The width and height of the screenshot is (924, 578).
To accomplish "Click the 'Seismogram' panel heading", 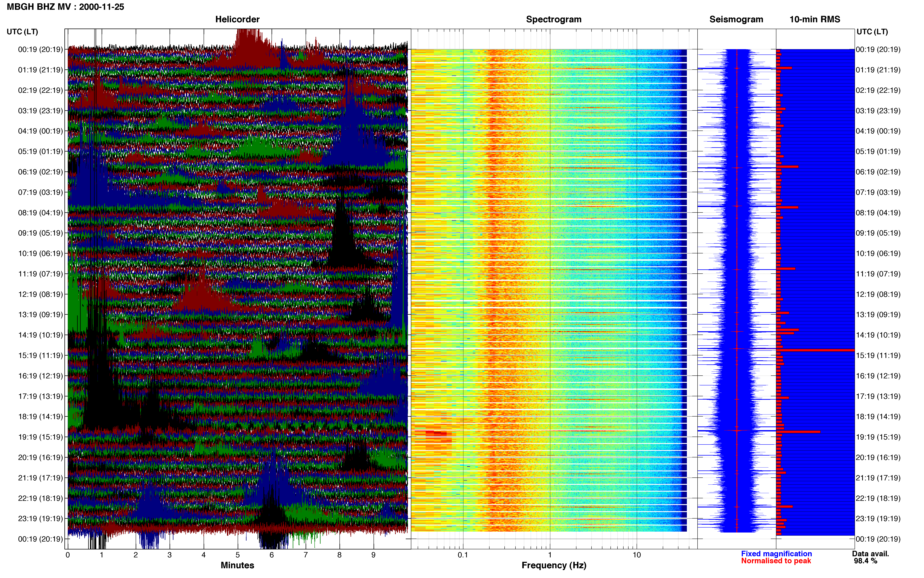I will pyautogui.click(x=736, y=20).
